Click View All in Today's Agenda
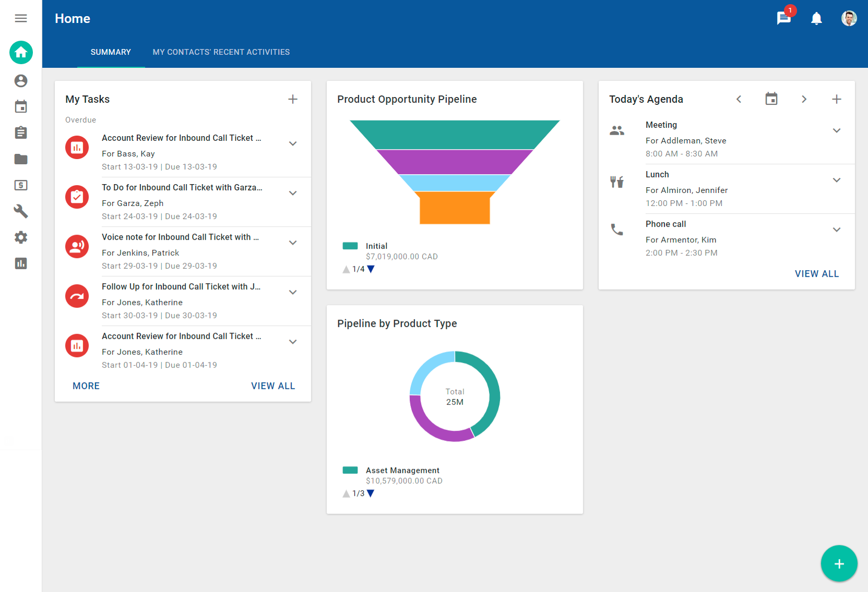 pos(816,274)
